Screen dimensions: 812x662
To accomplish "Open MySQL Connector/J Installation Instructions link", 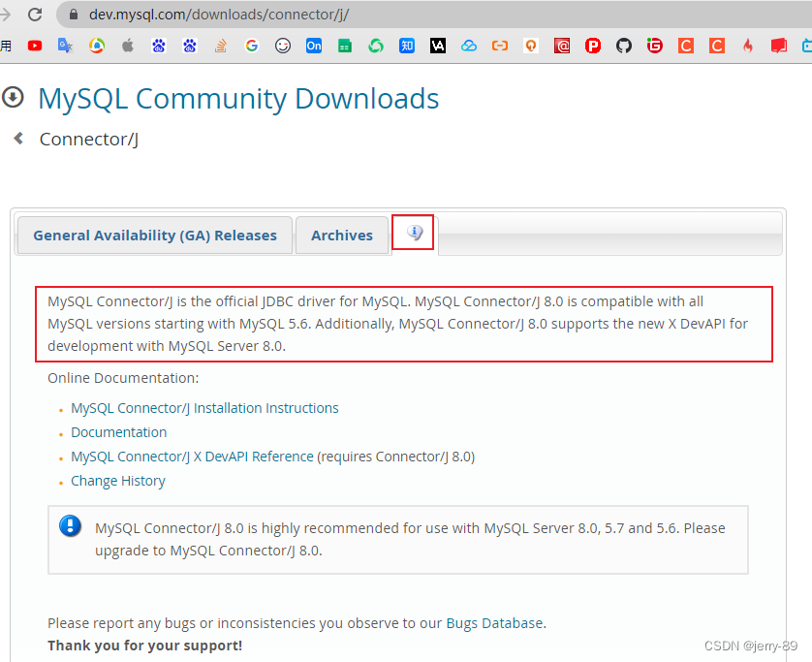I will [204, 408].
